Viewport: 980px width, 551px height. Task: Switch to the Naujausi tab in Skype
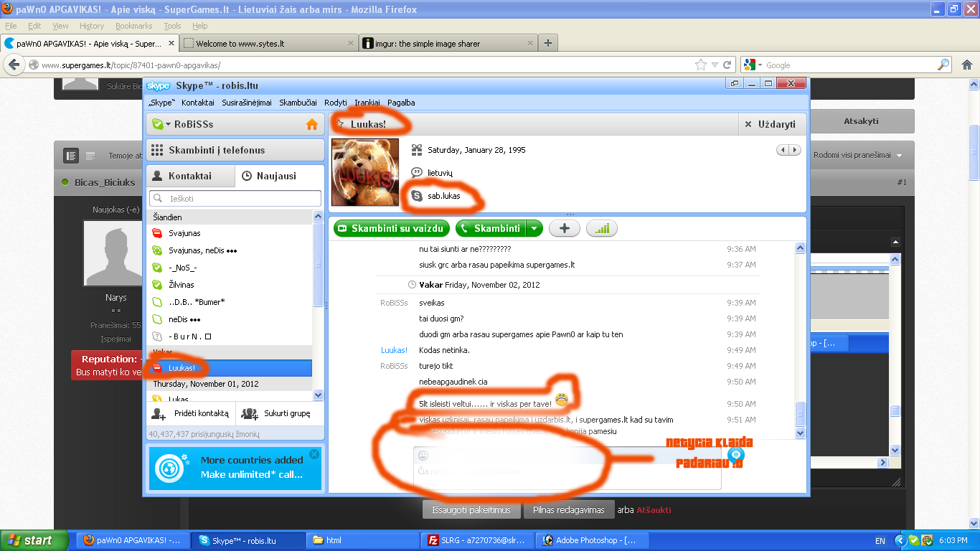[x=279, y=176]
